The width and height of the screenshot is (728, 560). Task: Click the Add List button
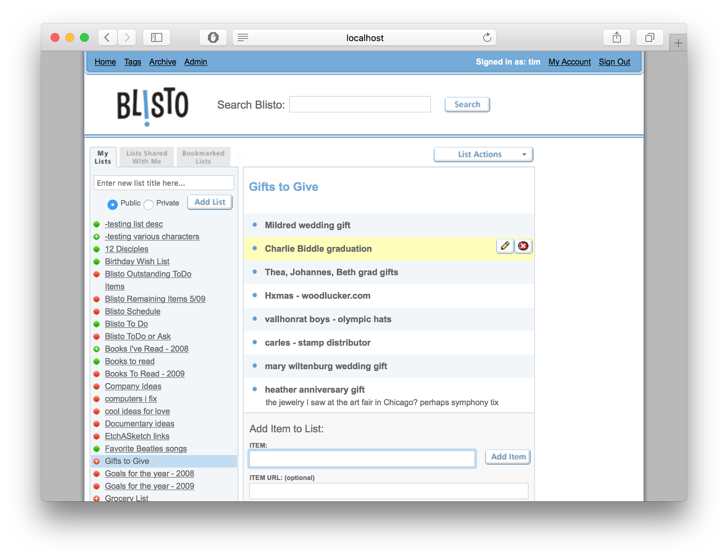(x=210, y=202)
